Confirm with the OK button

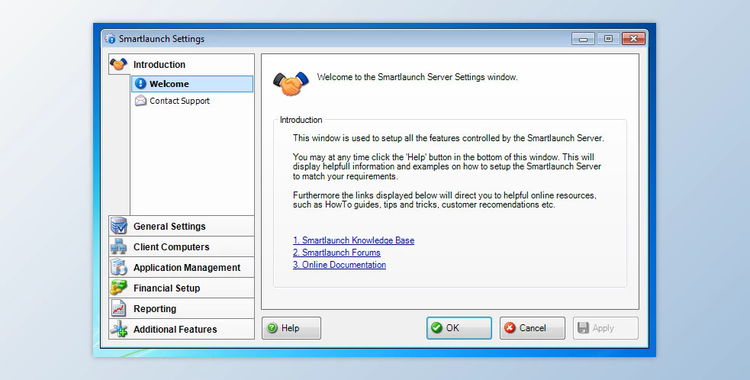[459, 328]
